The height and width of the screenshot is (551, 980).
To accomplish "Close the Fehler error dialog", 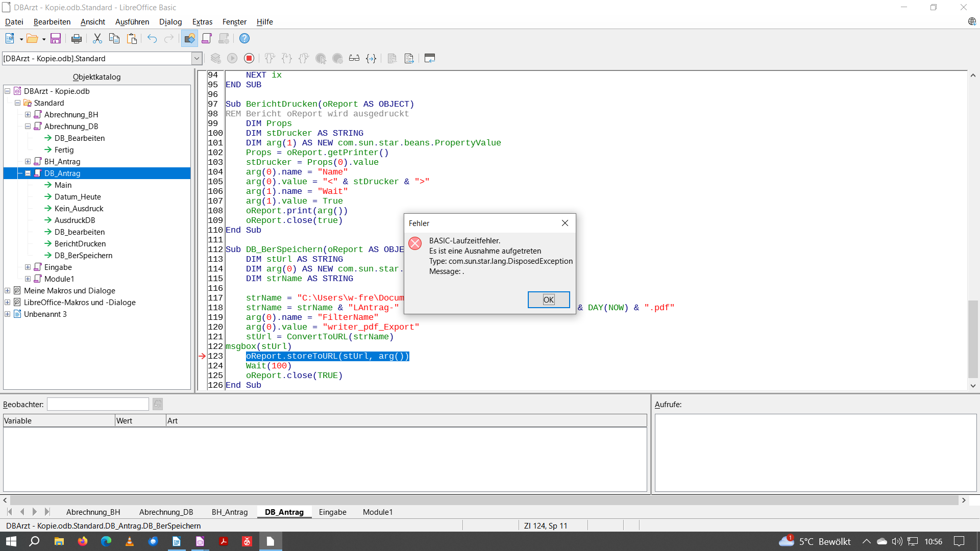I will [565, 223].
